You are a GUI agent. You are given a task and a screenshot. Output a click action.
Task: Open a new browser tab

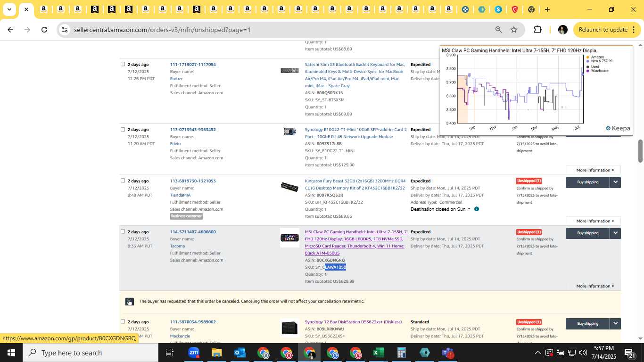pos(547,9)
